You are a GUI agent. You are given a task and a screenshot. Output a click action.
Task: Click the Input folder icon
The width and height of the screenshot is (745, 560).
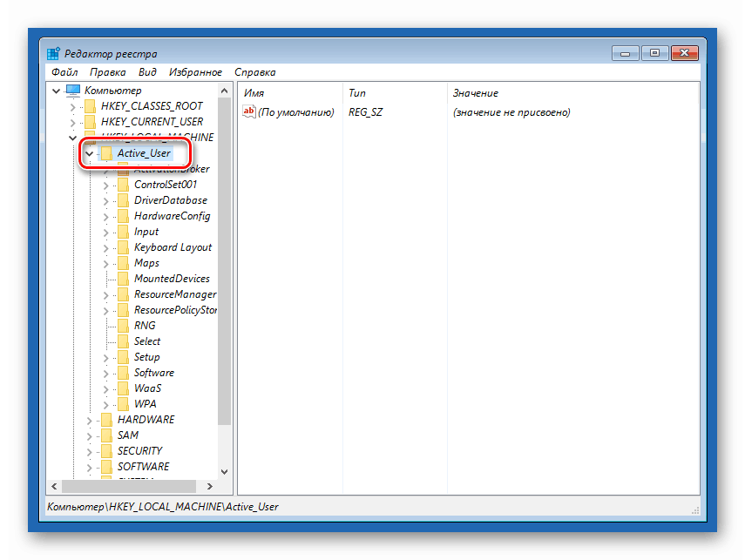point(123,232)
